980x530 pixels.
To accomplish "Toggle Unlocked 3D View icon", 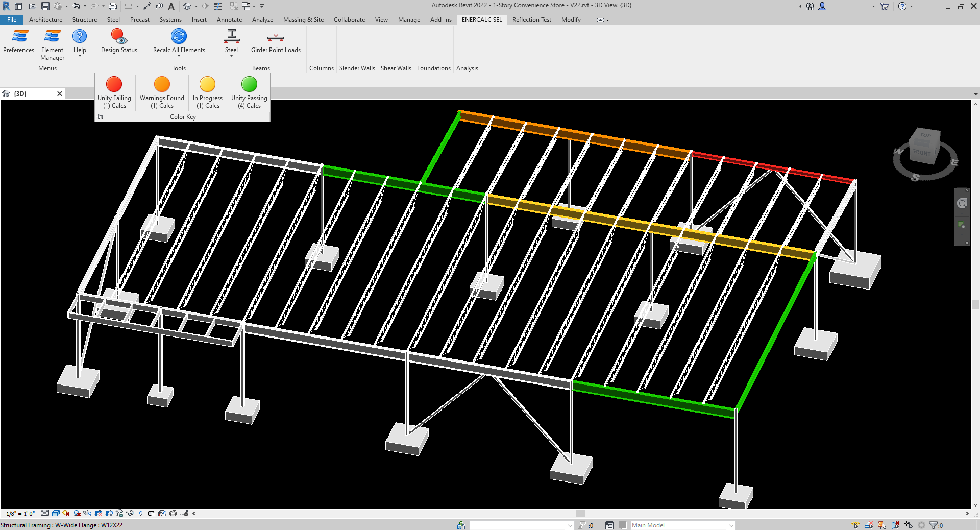I will tap(119, 513).
